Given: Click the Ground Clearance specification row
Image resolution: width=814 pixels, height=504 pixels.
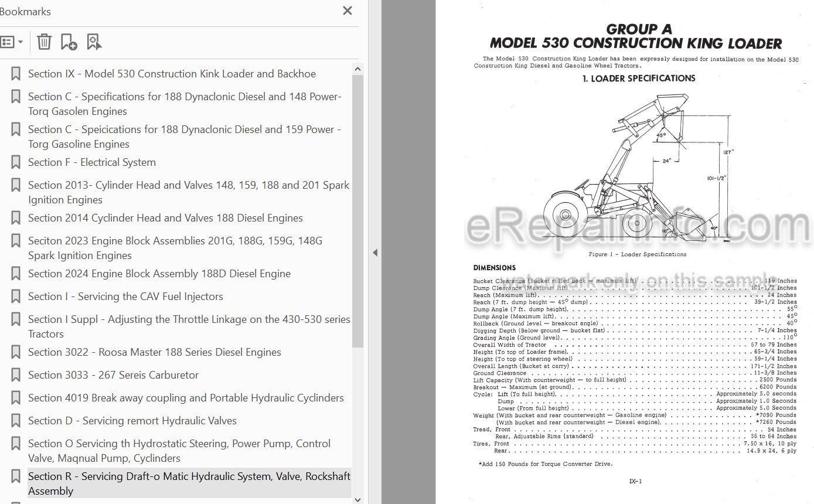Looking at the screenshot, I should [x=635, y=373].
